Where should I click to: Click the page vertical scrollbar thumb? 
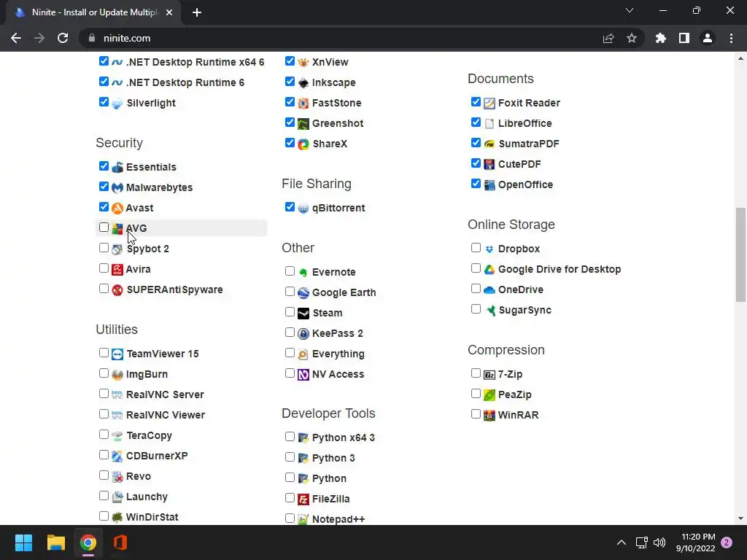[x=740, y=254]
